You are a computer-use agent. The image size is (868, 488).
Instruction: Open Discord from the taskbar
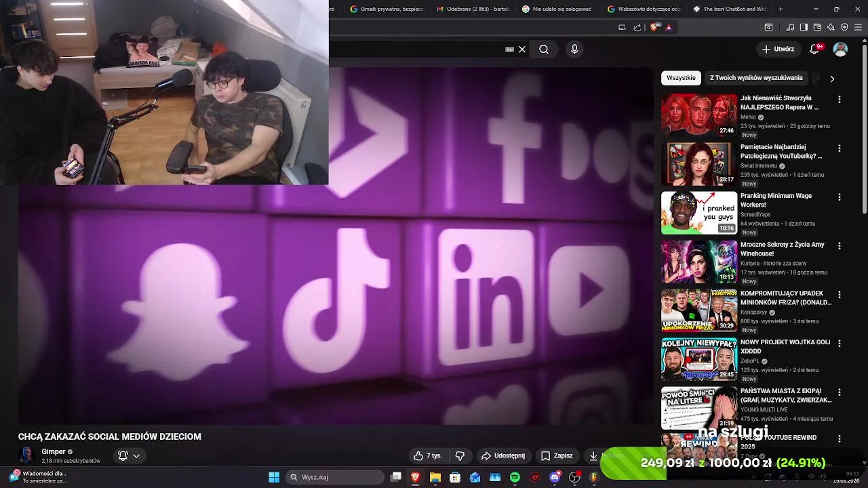(555, 477)
